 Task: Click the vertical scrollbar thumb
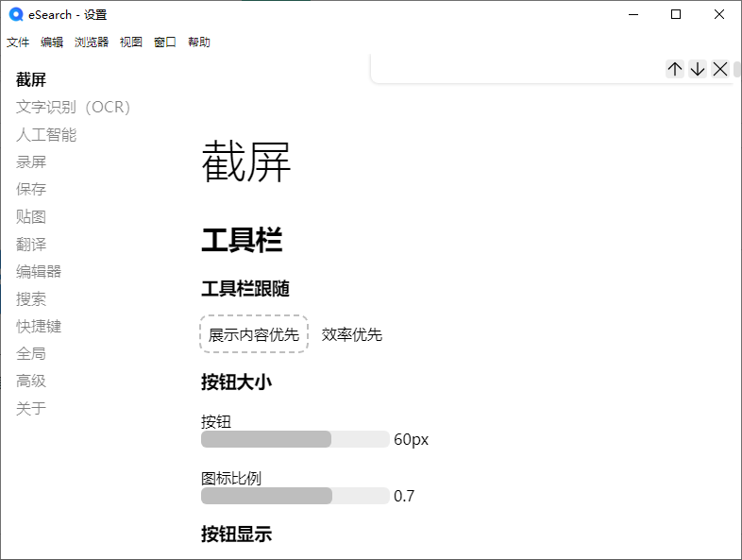point(737,69)
